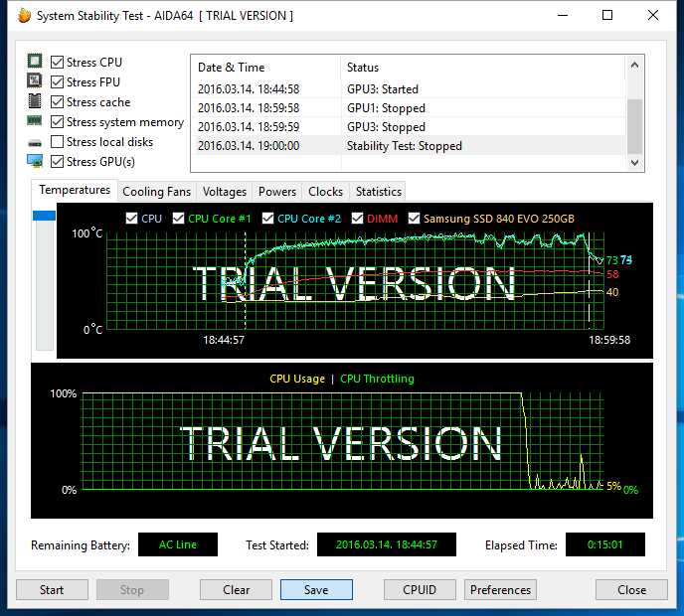The height and width of the screenshot is (616, 684).
Task: Open the CPUID panel
Action: (x=420, y=590)
